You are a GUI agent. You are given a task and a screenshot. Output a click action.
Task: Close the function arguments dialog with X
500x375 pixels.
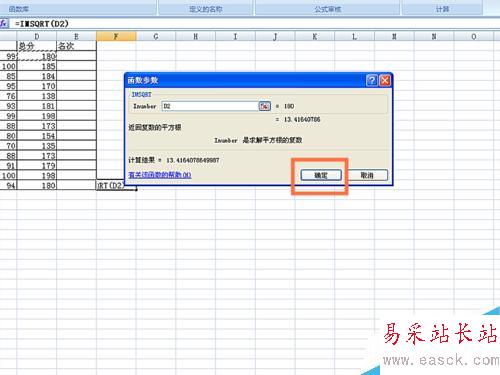click(385, 80)
